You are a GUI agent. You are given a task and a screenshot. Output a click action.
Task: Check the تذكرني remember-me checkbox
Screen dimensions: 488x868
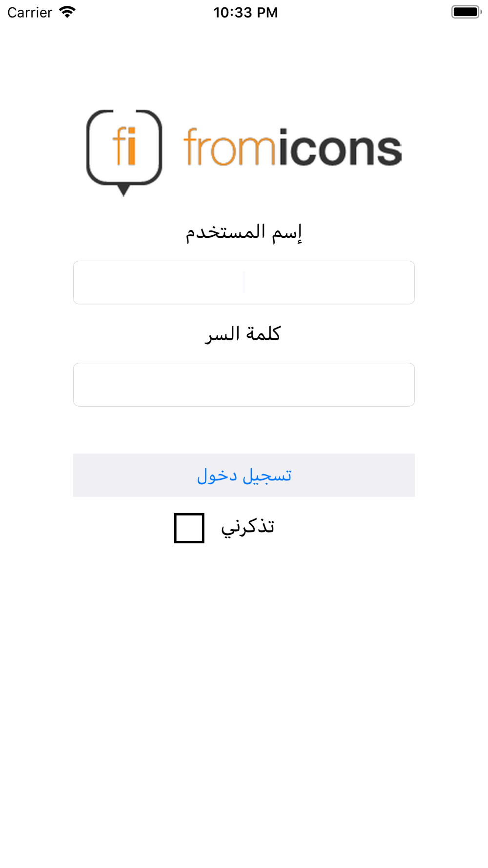189,528
